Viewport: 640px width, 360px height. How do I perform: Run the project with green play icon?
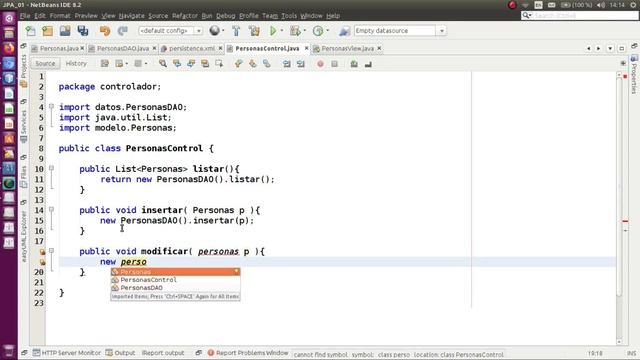273,31
